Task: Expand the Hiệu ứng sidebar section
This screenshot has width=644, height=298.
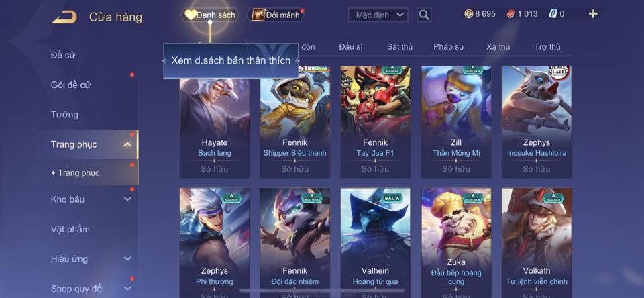Action: click(127, 259)
